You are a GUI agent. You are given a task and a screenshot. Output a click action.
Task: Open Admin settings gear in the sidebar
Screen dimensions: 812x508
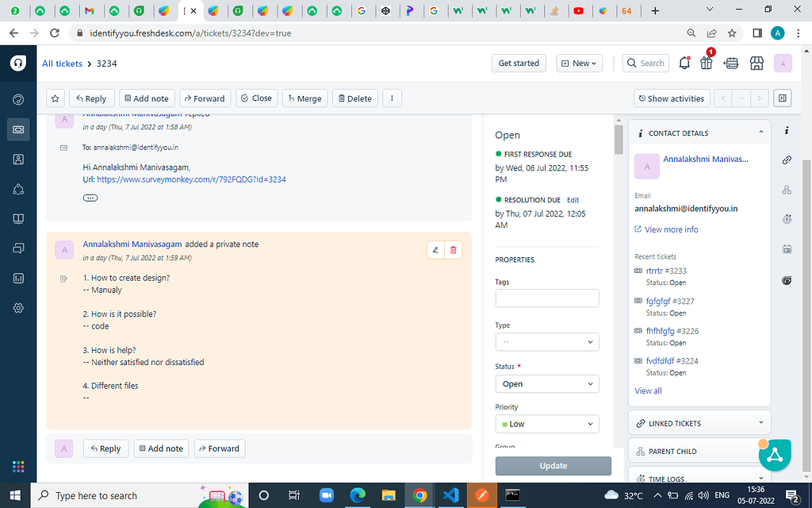tap(17, 308)
